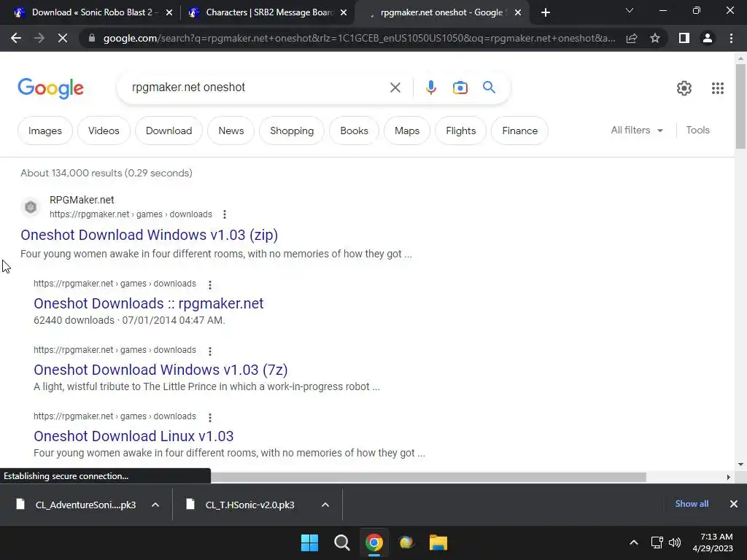This screenshot has width=747, height=560.
Task: Select the Shopping filter chip
Action: click(x=292, y=131)
